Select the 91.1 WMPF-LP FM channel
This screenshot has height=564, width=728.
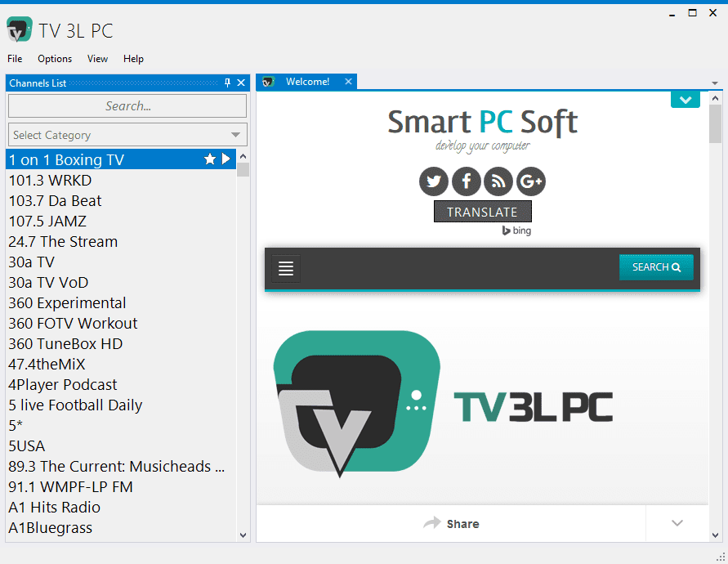coord(121,487)
